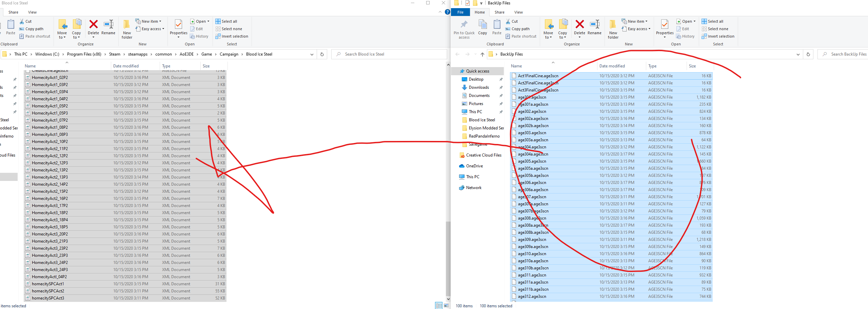
Task: Click Pin to Quick access in BackUp Files window
Action: 464,29
